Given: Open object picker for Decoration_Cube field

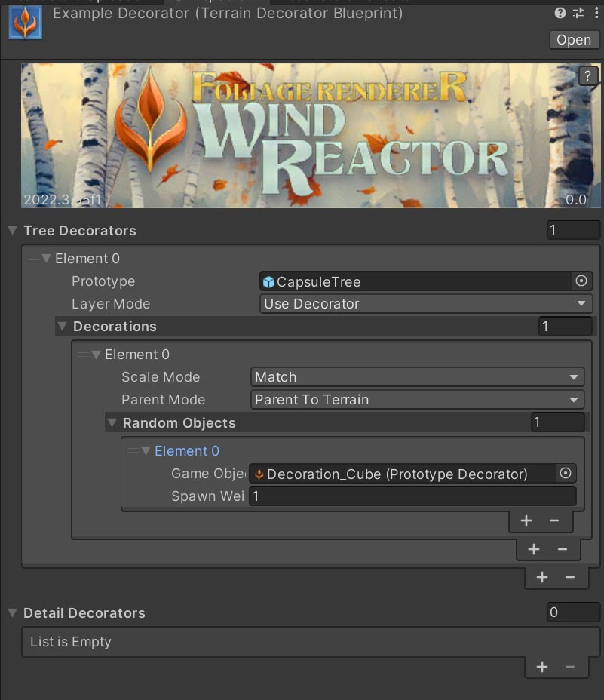Looking at the screenshot, I should click(x=565, y=474).
